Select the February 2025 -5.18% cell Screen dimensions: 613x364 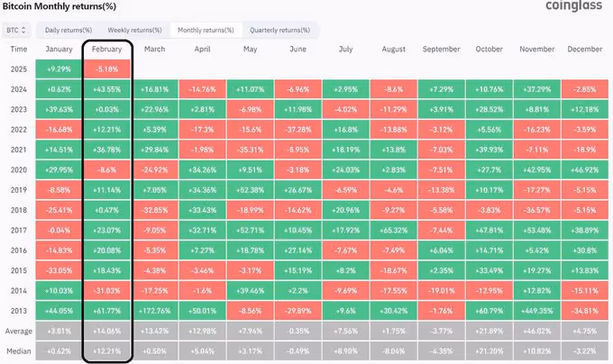click(107, 68)
